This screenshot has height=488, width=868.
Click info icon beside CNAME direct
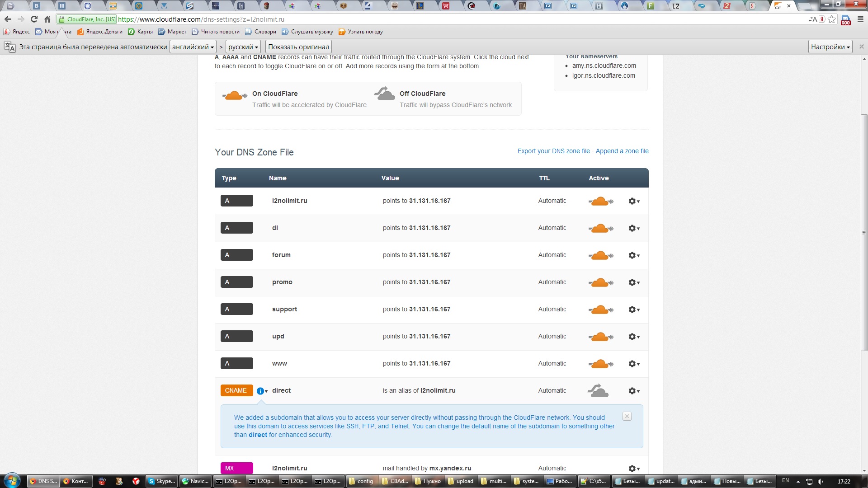tap(260, 391)
